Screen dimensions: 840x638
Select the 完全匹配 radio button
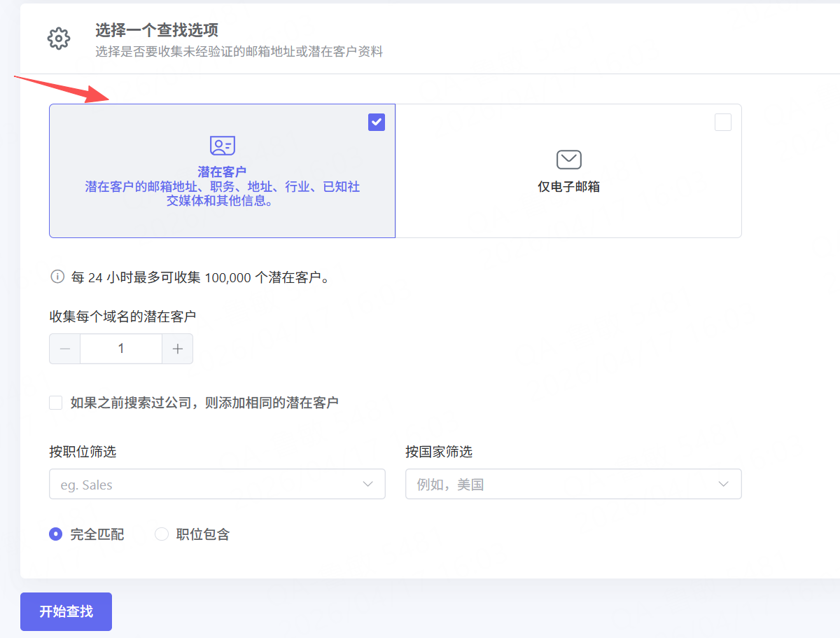(x=56, y=534)
